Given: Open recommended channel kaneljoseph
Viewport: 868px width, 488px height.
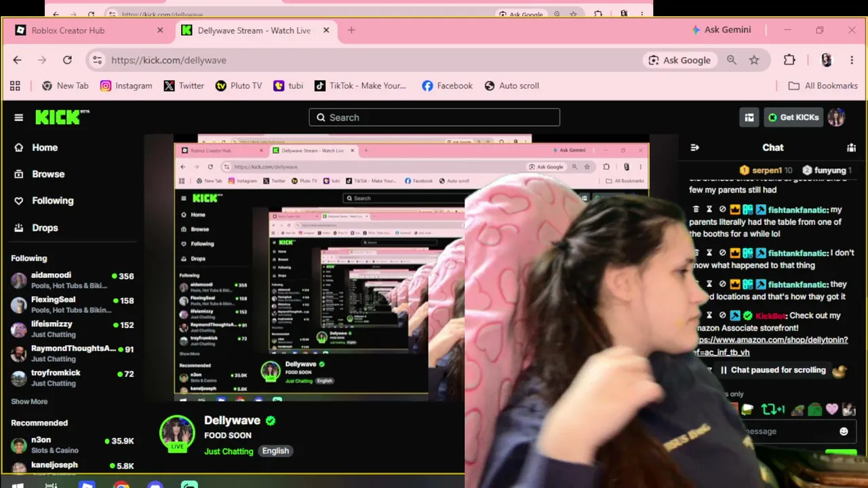Looking at the screenshot, I should click(73, 466).
